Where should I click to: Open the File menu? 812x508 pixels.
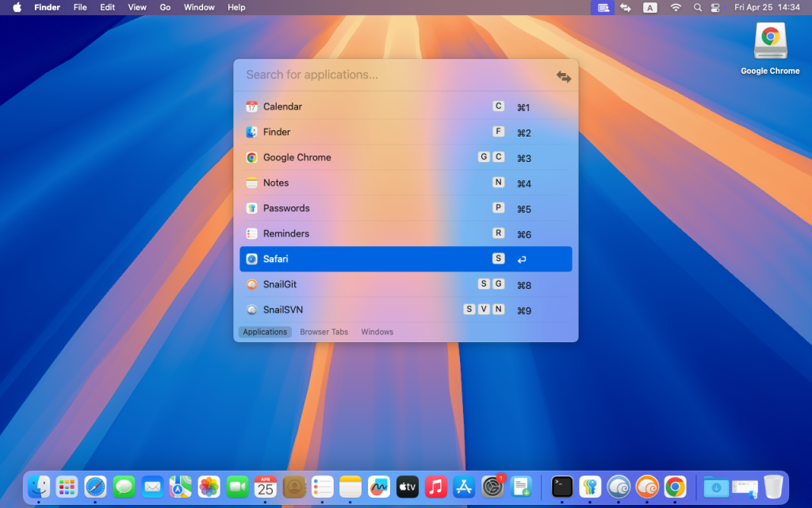click(80, 7)
